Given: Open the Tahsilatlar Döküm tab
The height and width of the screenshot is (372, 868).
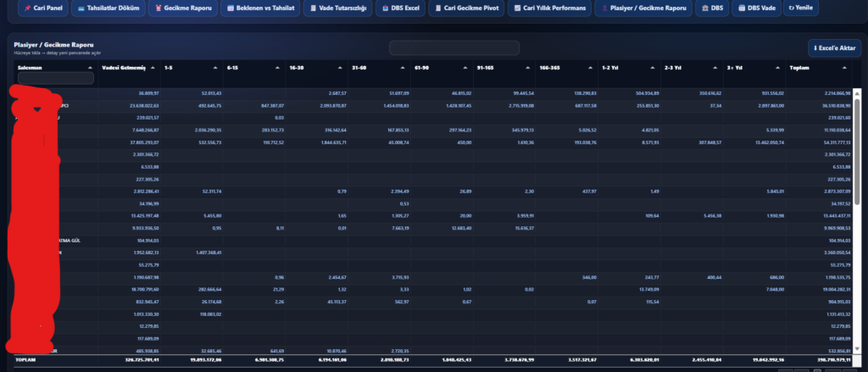Looking at the screenshot, I should (108, 8).
